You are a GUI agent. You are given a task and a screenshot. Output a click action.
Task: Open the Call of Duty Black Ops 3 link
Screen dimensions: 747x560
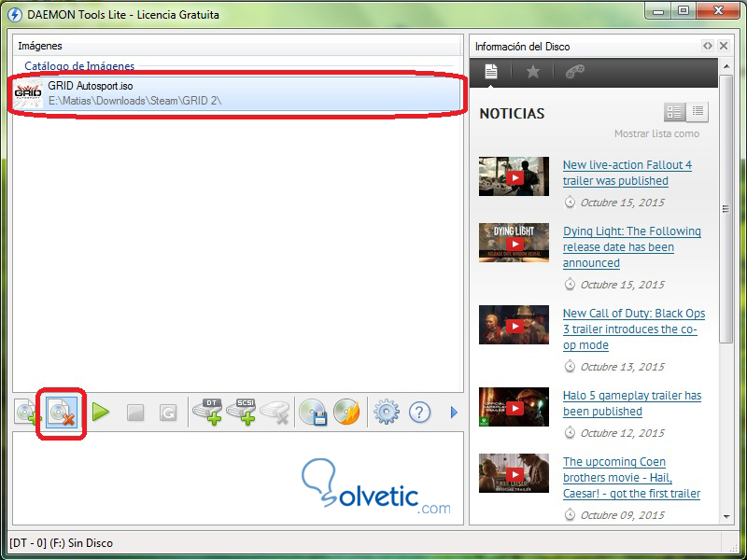click(634, 329)
